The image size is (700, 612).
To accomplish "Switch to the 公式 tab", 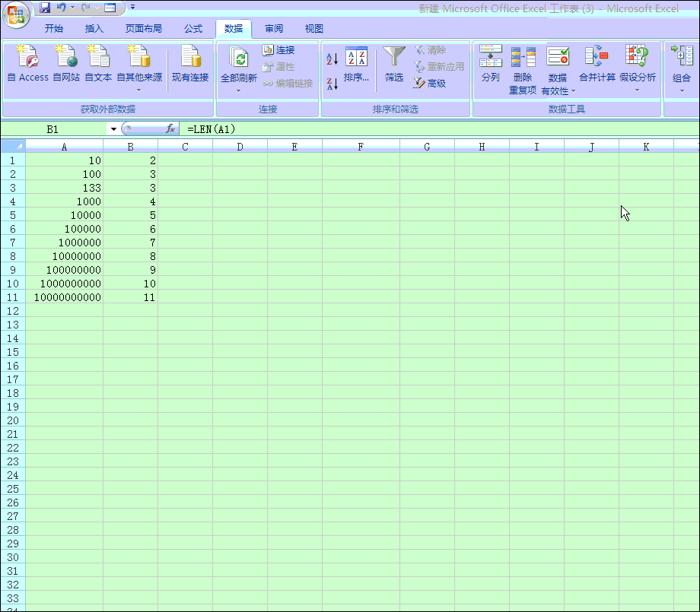I will 193,29.
